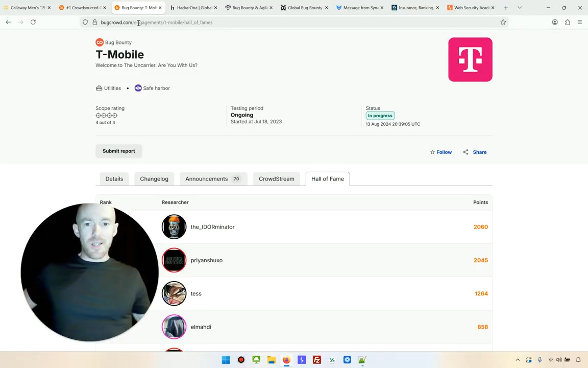The height and width of the screenshot is (368, 588).
Task: Switch to Insurance, Banking tab
Action: 415,8
